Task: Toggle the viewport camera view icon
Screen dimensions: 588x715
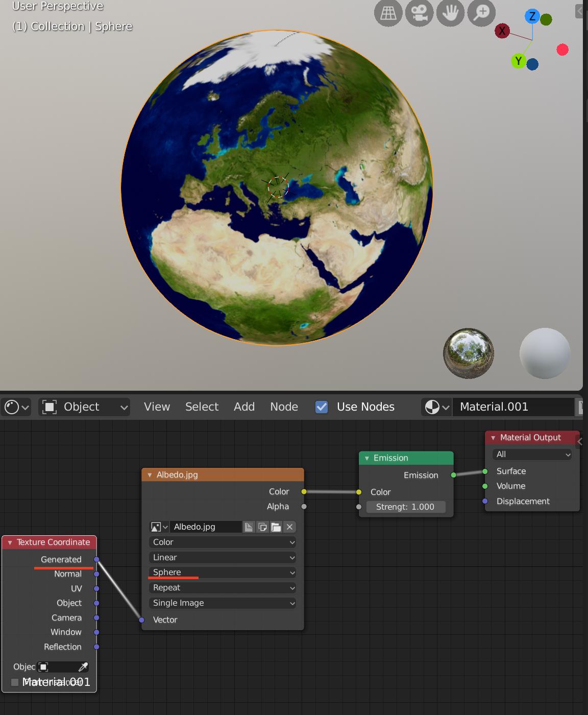Action: [419, 13]
